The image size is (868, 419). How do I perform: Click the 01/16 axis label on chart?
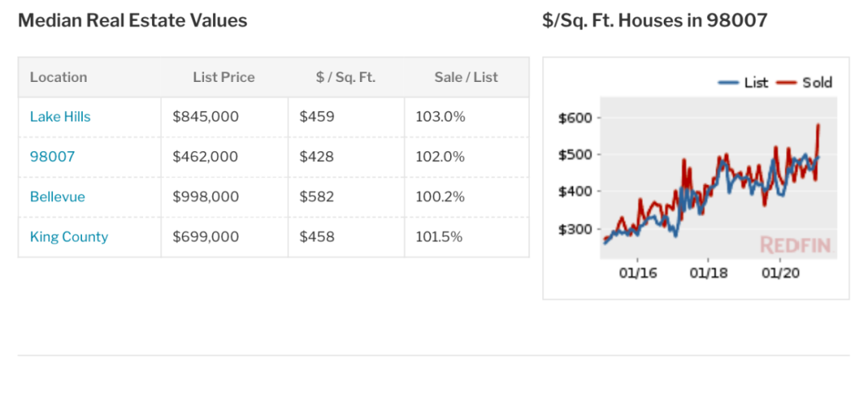pos(637,273)
